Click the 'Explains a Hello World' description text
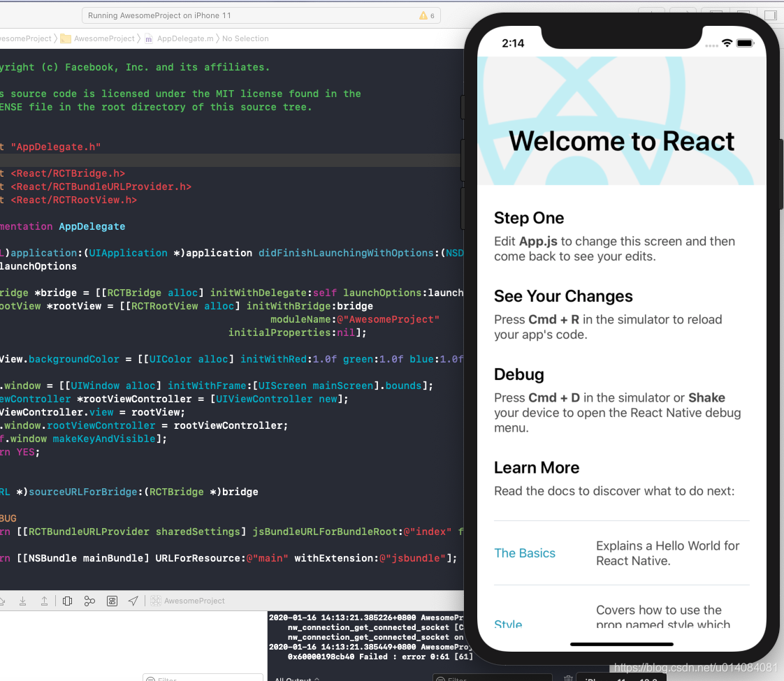The width and height of the screenshot is (784, 681). tap(667, 553)
